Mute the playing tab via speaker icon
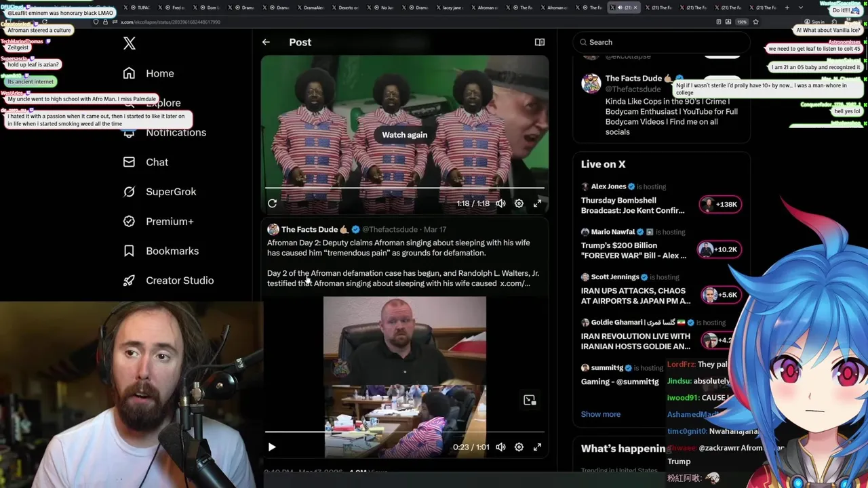 point(619,7)
